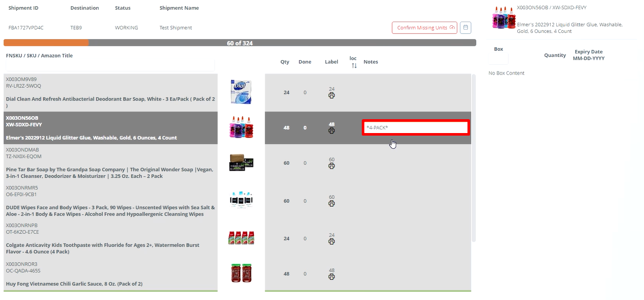Viewport: 644px width, 300px height.
Task: Print 48 labels for Elmer's glitter glue
Action: (x=331, y=130)
